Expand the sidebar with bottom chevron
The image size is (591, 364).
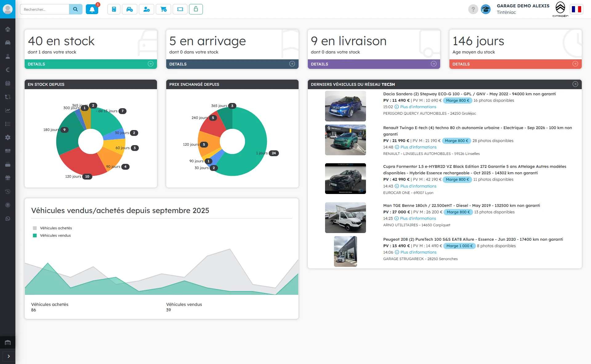[9, 356]
